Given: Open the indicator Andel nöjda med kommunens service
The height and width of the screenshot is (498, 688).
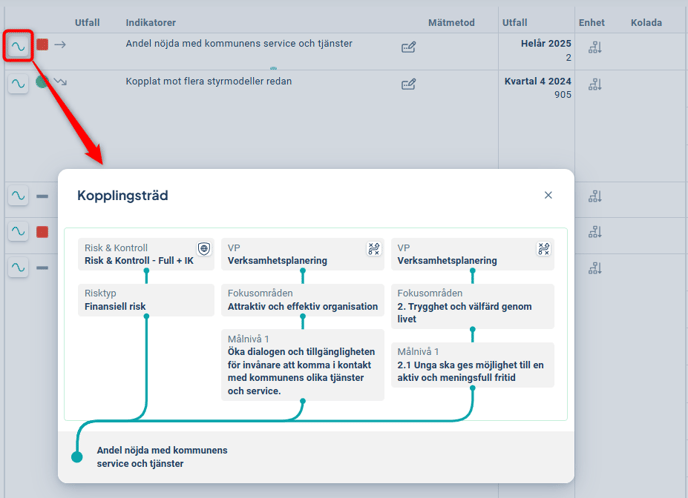Looking at the screenshot, I should [238, 44].
